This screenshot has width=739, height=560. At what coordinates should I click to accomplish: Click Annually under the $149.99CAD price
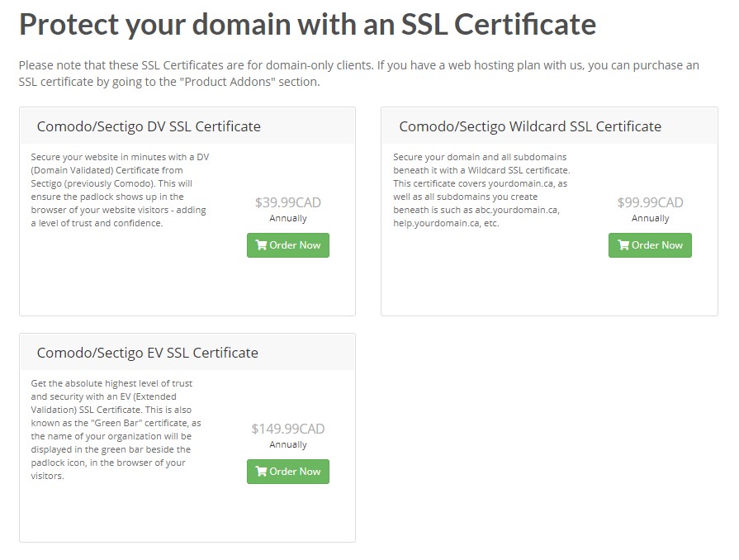288,444
